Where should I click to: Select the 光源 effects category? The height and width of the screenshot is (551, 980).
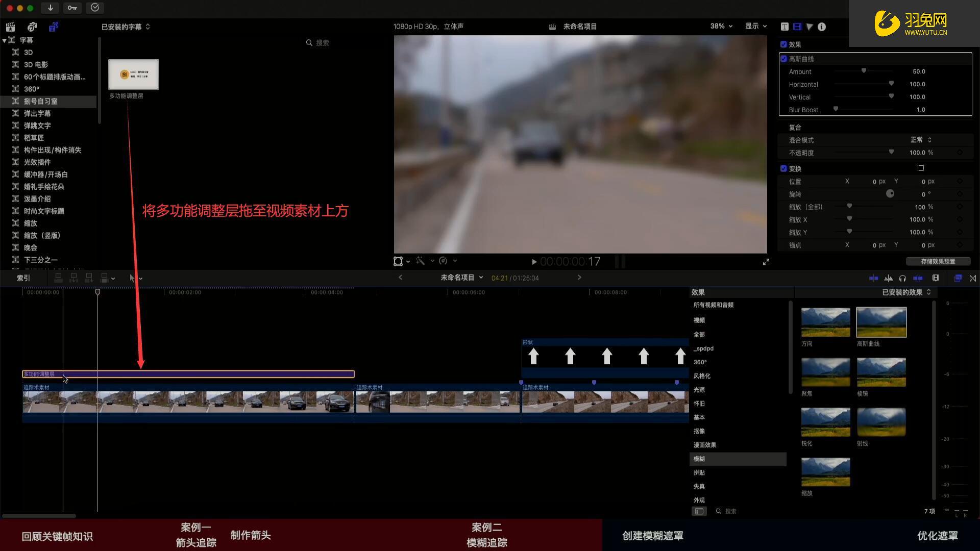(699, 390)
